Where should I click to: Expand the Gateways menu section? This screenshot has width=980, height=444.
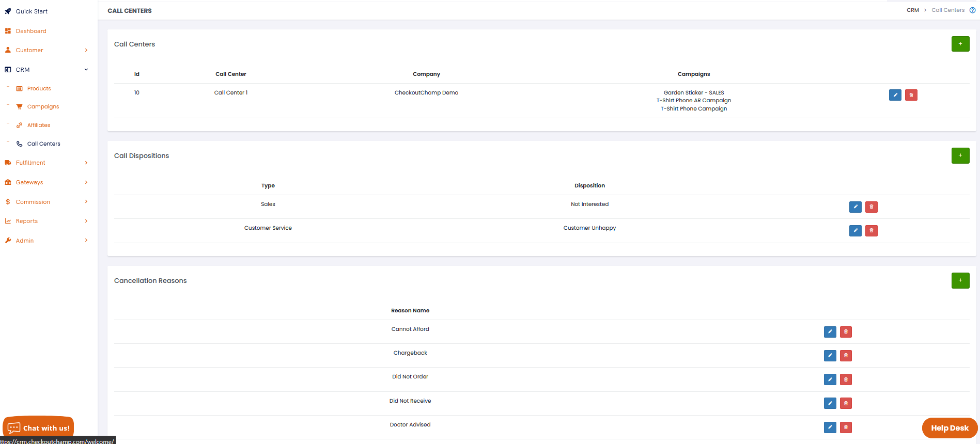[x=46, y=182]
